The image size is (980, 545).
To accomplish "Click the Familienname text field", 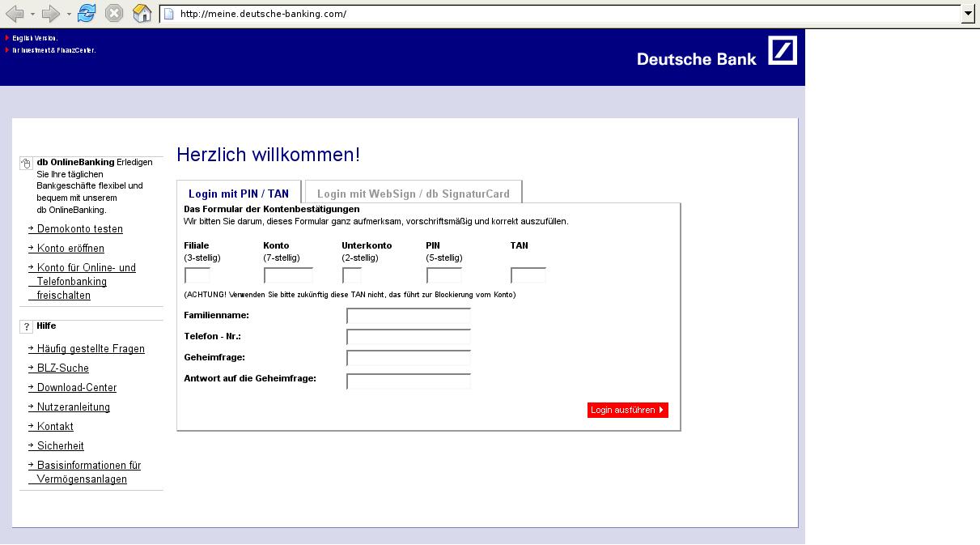I will [409, 316].
